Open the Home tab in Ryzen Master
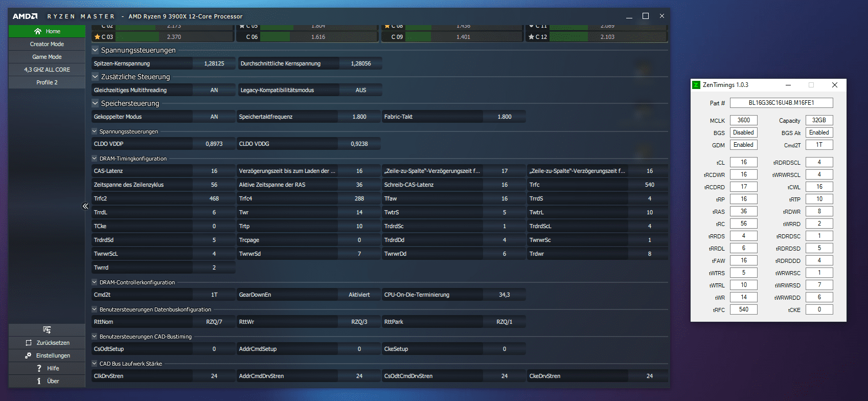 pos(47,31)
